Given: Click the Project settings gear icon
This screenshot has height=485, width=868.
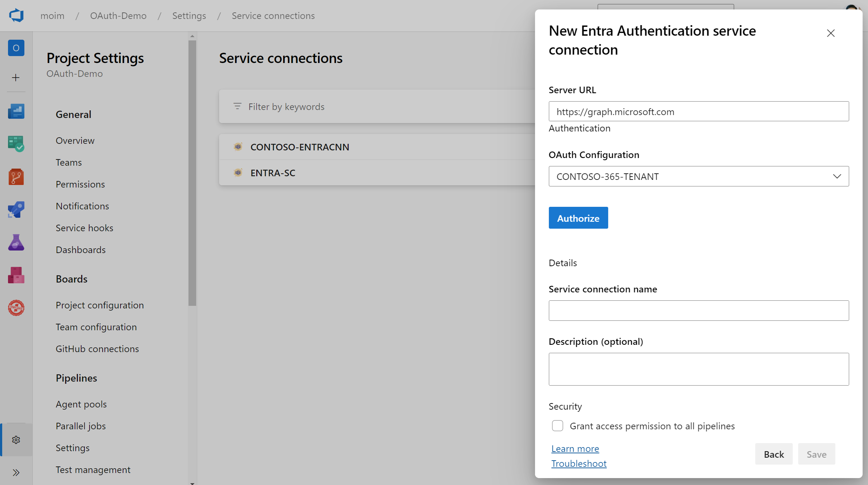Looking at the screenshot, I should [16, 440].
